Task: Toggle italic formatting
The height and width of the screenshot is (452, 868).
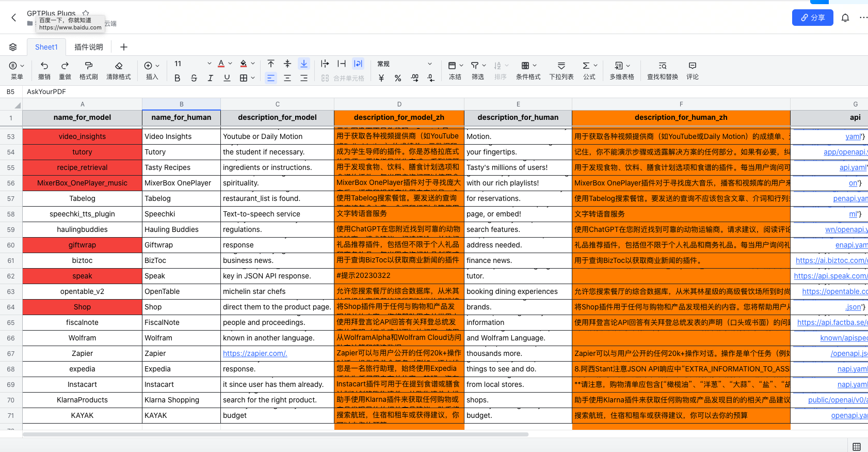Action: coord(211,78)
